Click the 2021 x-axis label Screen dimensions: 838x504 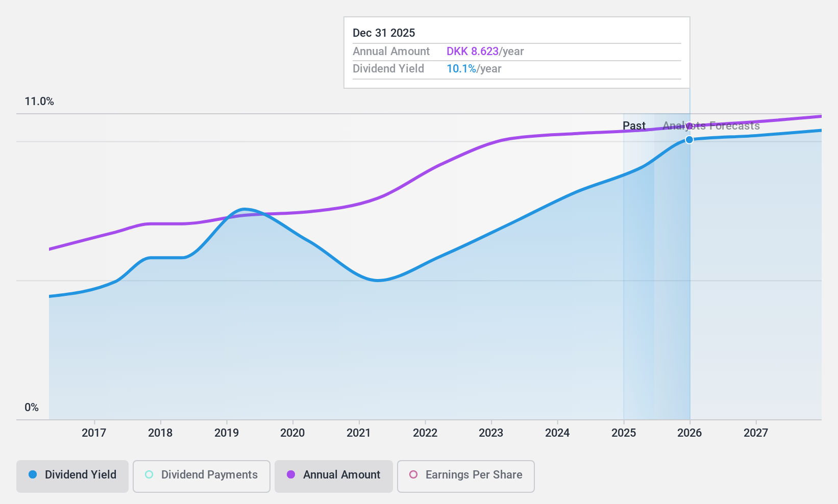pos(359,433)
